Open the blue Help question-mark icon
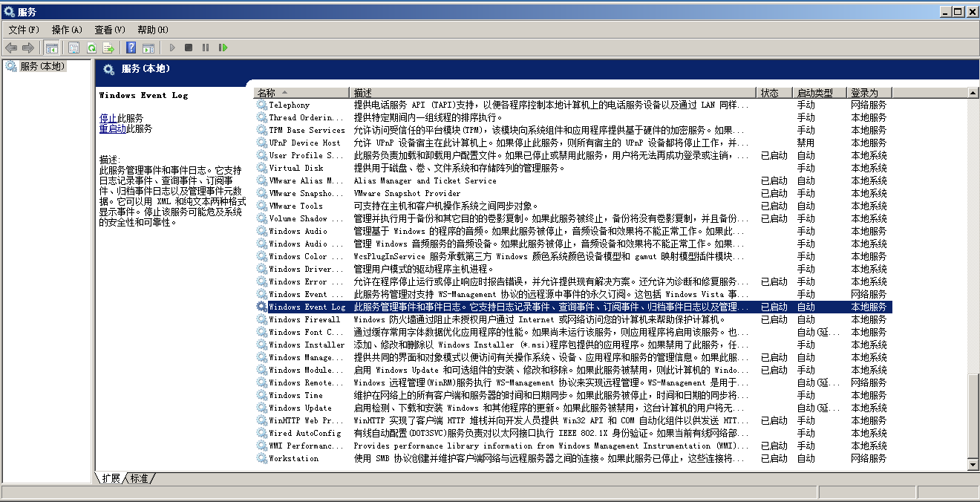Viewport: 980px width, 502px height. coord(131,48)
